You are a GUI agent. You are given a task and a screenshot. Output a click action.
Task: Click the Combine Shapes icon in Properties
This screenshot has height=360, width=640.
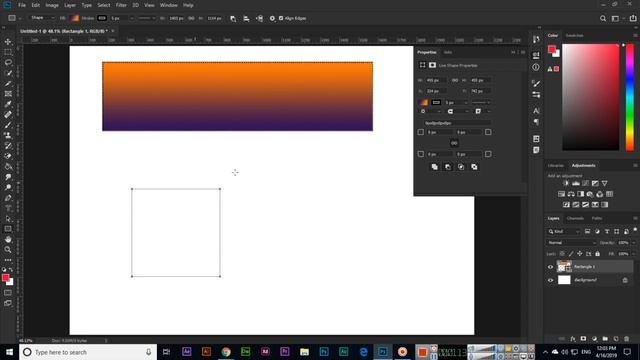pyautogui.click(x=435, y=167)
